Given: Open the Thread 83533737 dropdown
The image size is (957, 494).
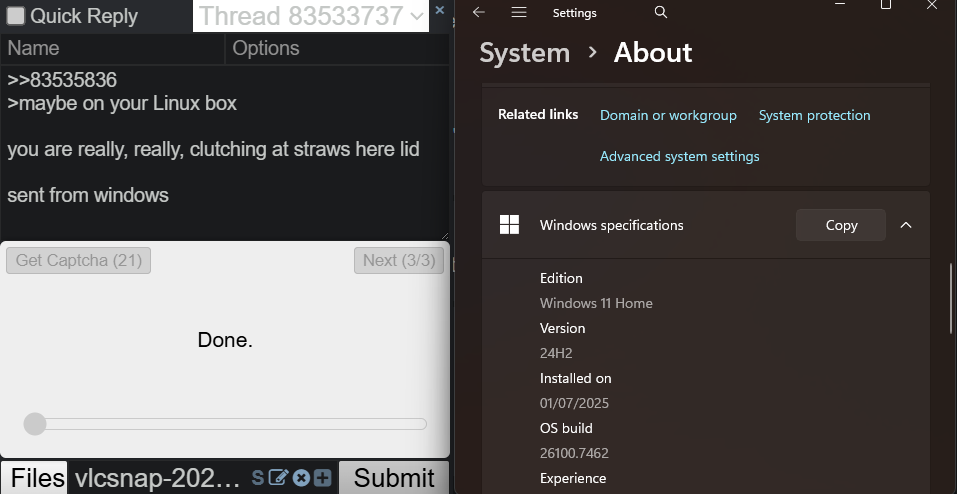Looking at the screenshot, I should (x=311, y=16).
